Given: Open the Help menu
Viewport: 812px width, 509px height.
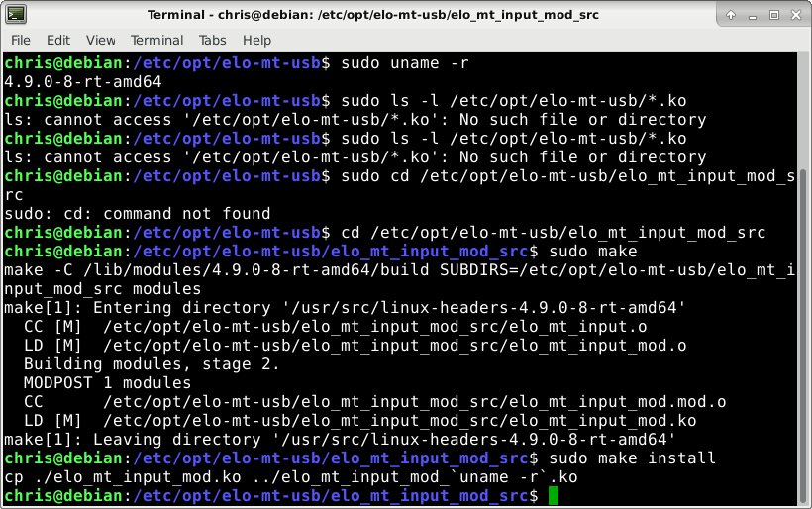Looking at the screenshot, I should click(256, 40).
